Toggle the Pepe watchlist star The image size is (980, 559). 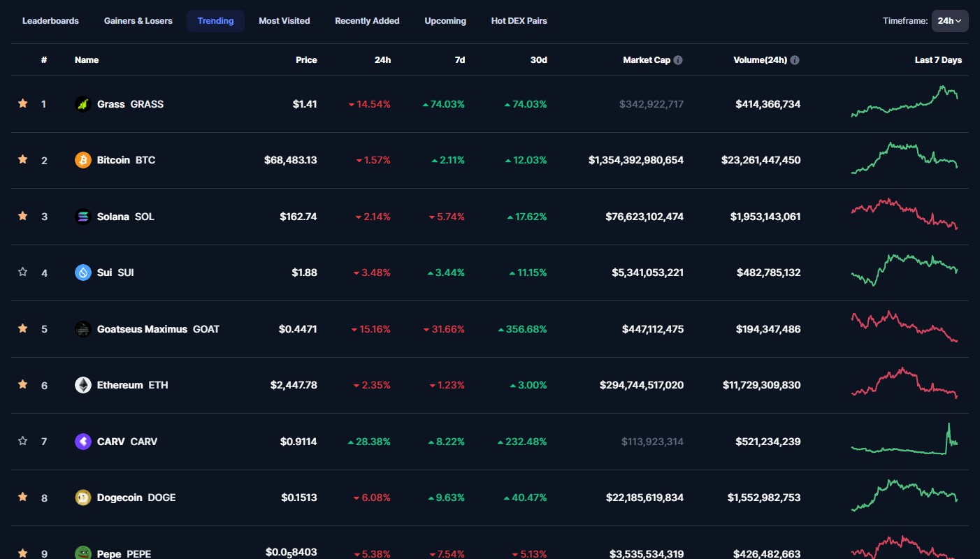22,553
